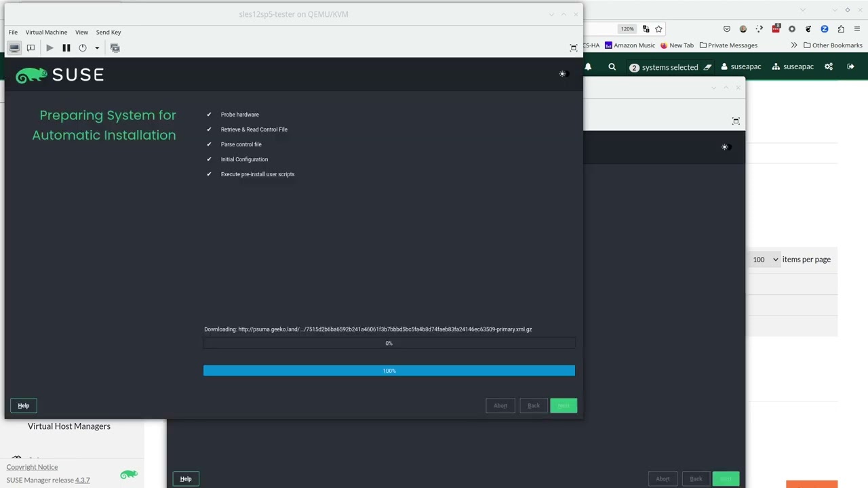868x488 pixels.
Task: Click the black ring extension icon
Action: (792, 29)
